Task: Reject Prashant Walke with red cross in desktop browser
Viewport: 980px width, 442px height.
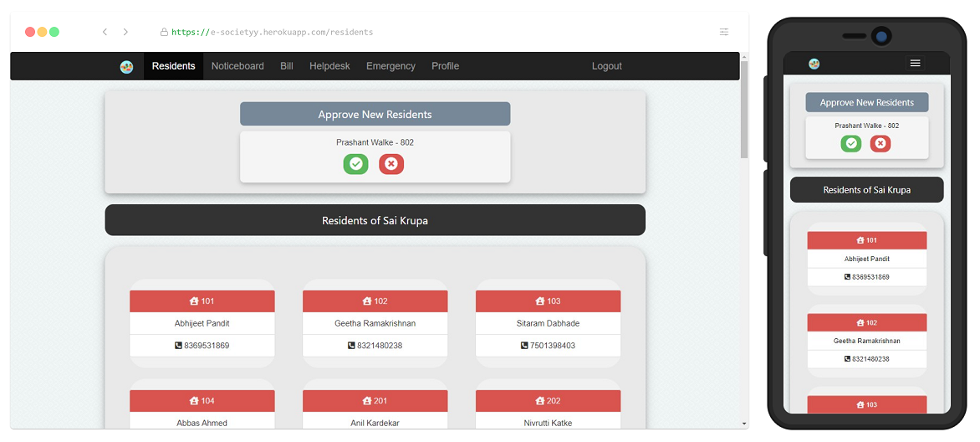Action: pyautogui.click(x=391, y=164)
